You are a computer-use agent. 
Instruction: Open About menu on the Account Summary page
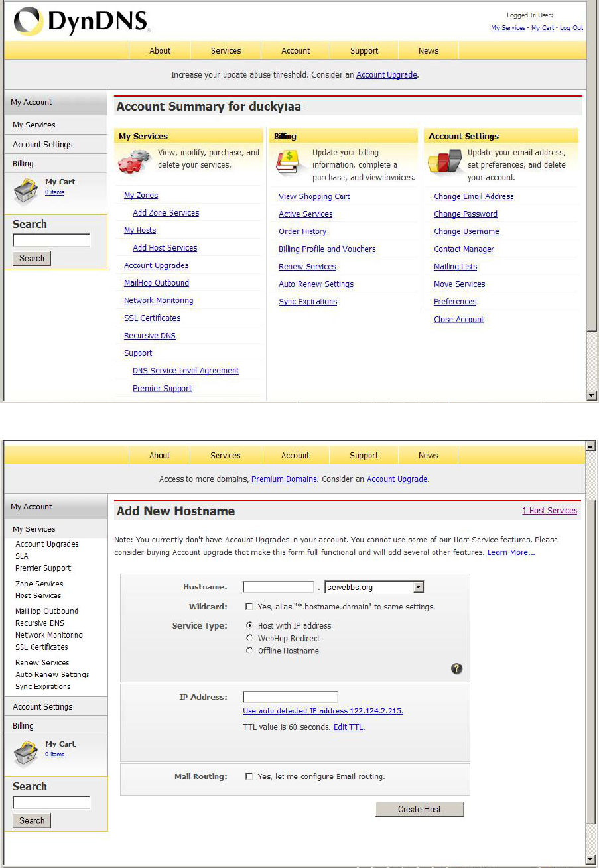coord(160,50)
